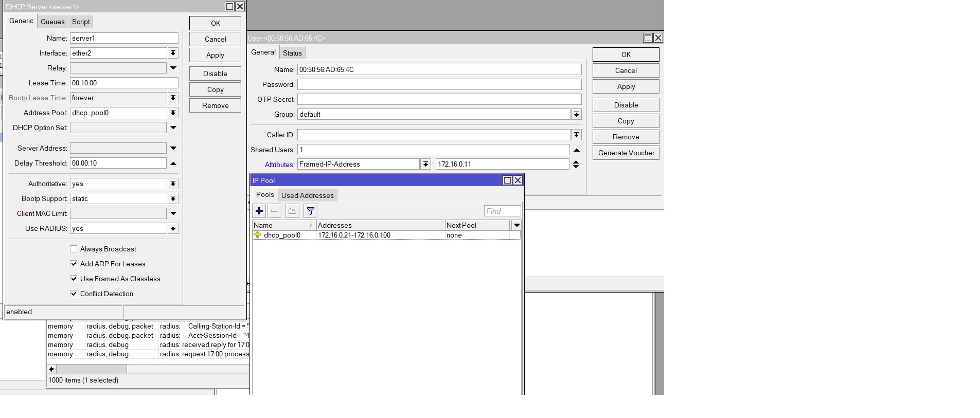The height and width of the screenshot is (418, 980).
Task: Disable Conflict Detection checkbox
Action: click(x=74, y=294)
